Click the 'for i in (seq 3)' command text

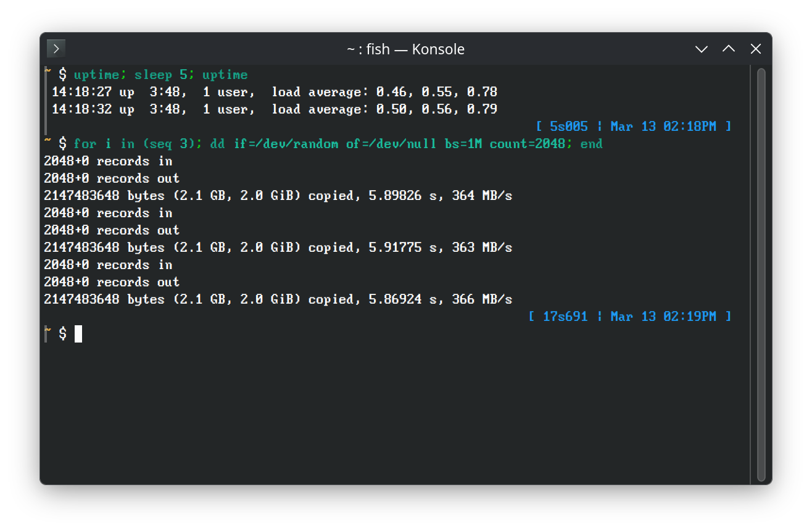tap(135, 144)
